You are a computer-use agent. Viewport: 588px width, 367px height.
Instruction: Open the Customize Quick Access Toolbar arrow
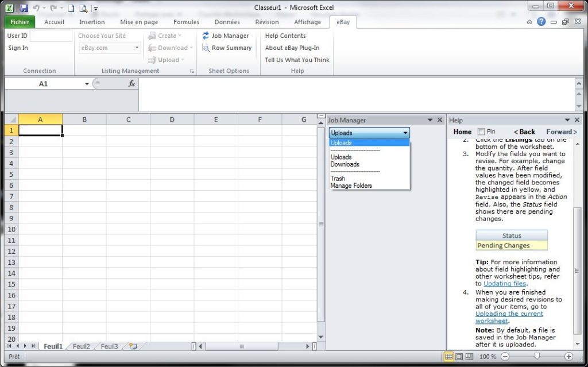[x=95, y=8]
